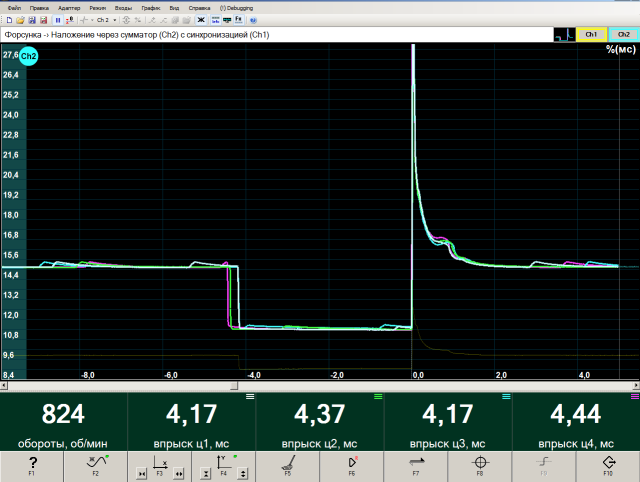640x482 pixels.
Task: Click the pause button in the toolbar
Action: tap(58, 19)
